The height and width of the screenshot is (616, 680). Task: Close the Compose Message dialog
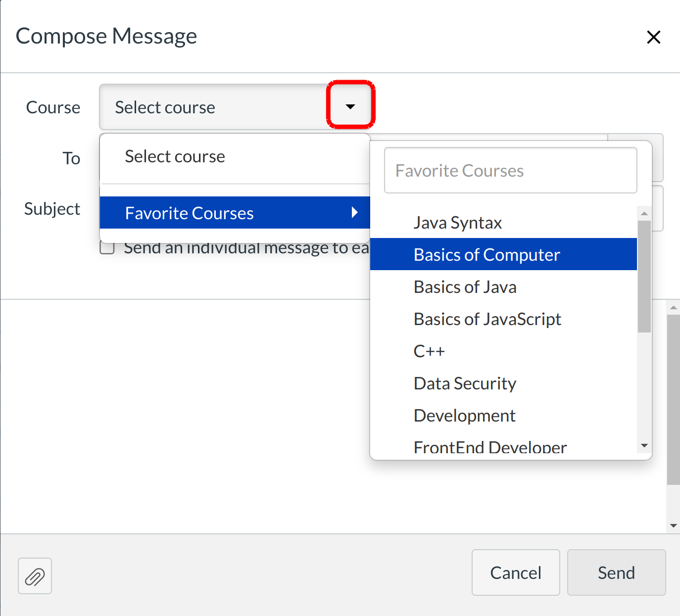[x=653, y=37]
